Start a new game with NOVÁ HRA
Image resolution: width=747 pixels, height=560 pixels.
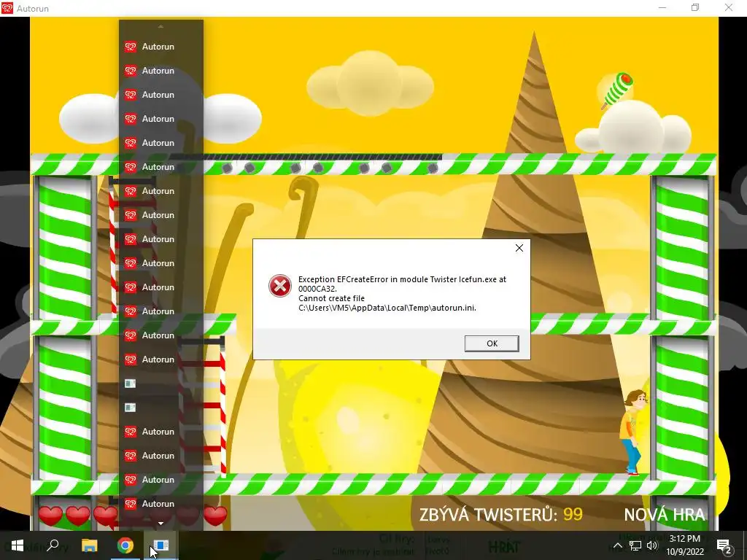coord(664,515)
